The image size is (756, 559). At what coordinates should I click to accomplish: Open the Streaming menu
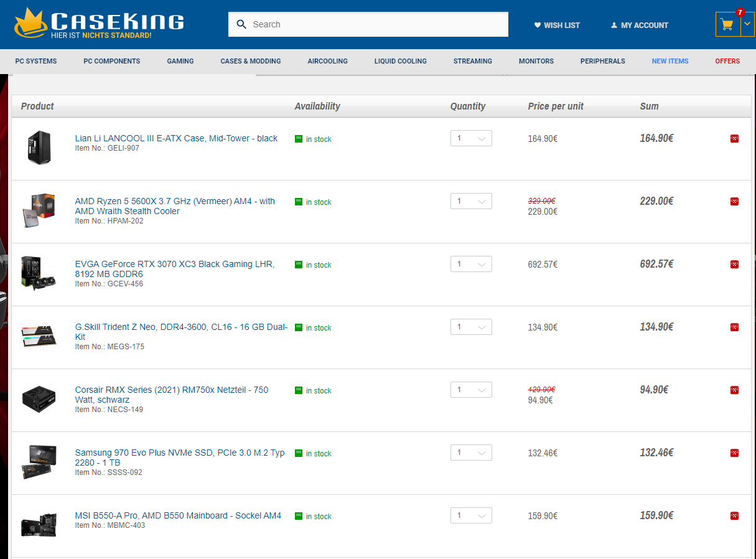[473, 61]
